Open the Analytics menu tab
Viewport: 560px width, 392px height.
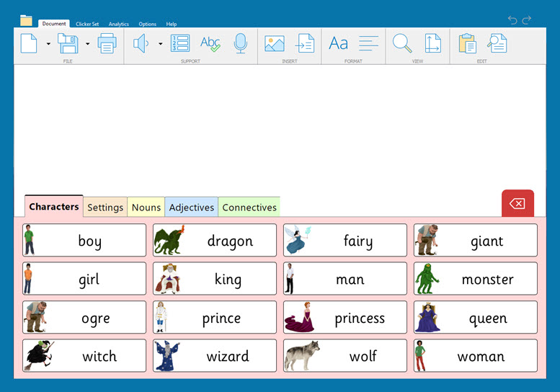click(x=118, y=24)
